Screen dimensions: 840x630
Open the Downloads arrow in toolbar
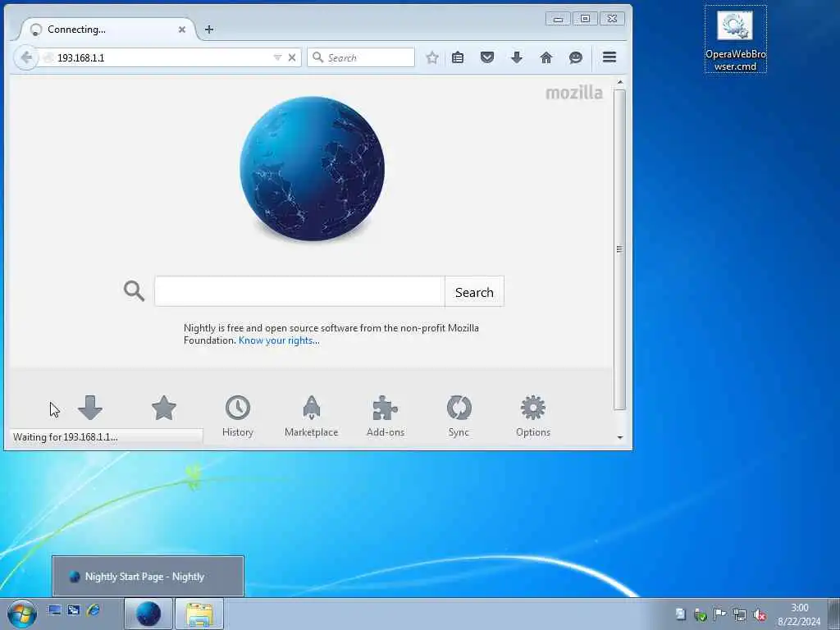click(x=517, y=57)
